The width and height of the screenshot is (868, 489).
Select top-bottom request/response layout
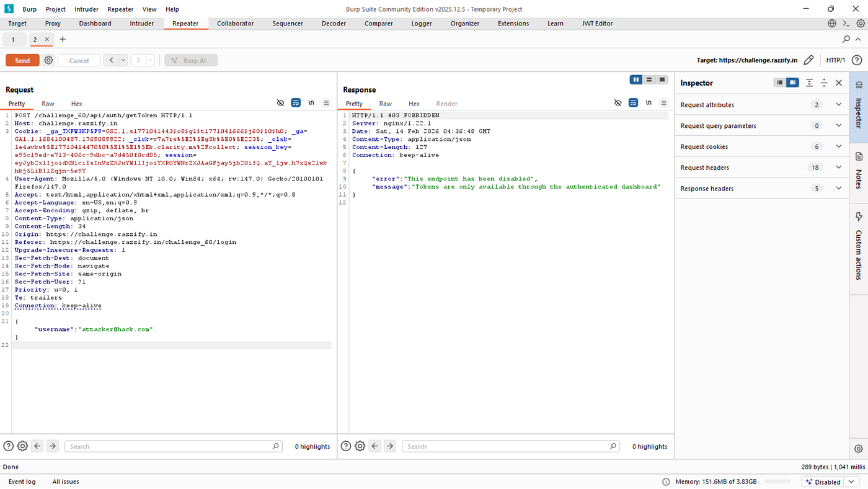click(x=649, y=79)
